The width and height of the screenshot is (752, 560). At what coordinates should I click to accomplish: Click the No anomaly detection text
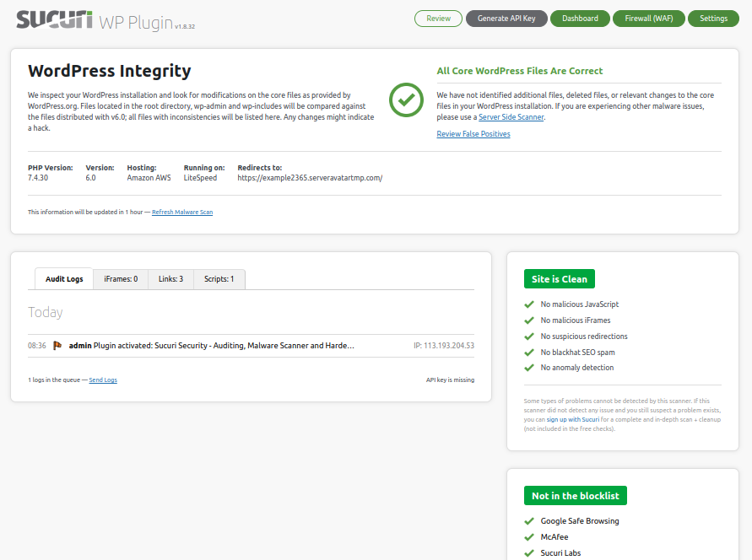(577, 368)
